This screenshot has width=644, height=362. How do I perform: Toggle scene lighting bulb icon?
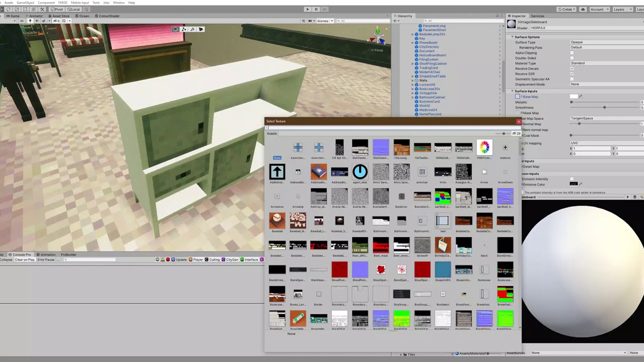[x=30, y=21]
